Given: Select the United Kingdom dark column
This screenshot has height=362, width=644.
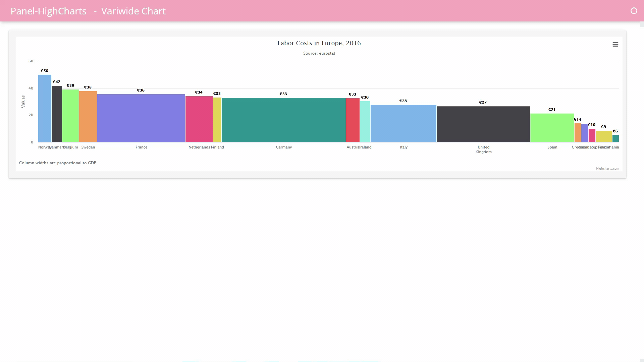Looking at the screenshot, I should tap(483, 124).
